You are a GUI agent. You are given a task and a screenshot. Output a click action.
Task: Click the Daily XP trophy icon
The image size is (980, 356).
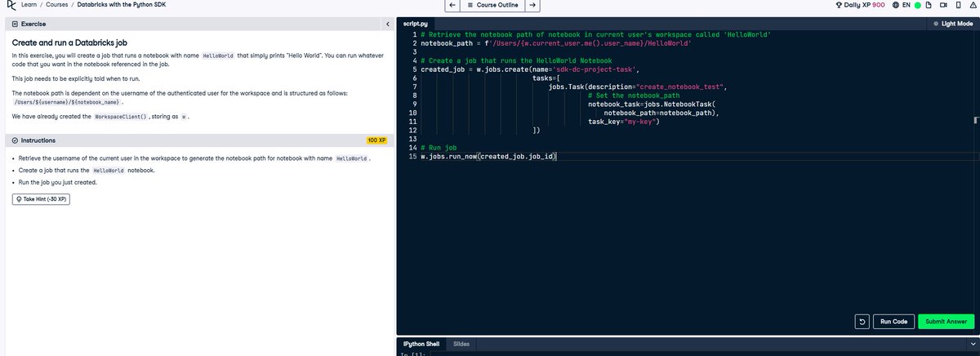(x=837, y=6)
